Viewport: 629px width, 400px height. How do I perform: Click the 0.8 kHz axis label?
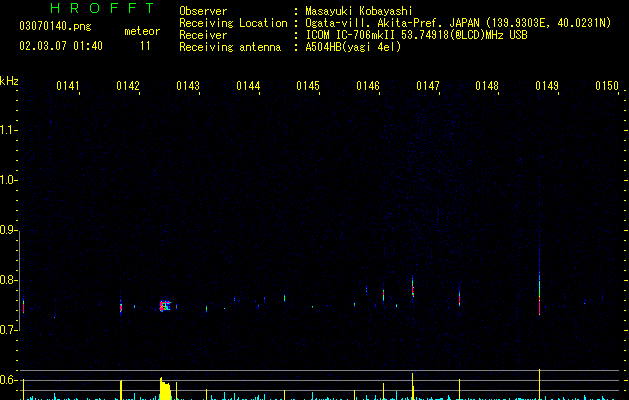pyautogui.click(x=7, y=280)
